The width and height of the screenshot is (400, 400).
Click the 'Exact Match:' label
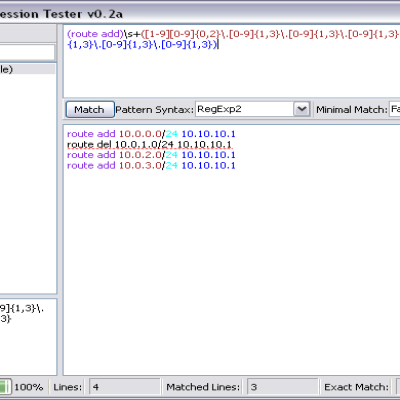coord(356,387)
